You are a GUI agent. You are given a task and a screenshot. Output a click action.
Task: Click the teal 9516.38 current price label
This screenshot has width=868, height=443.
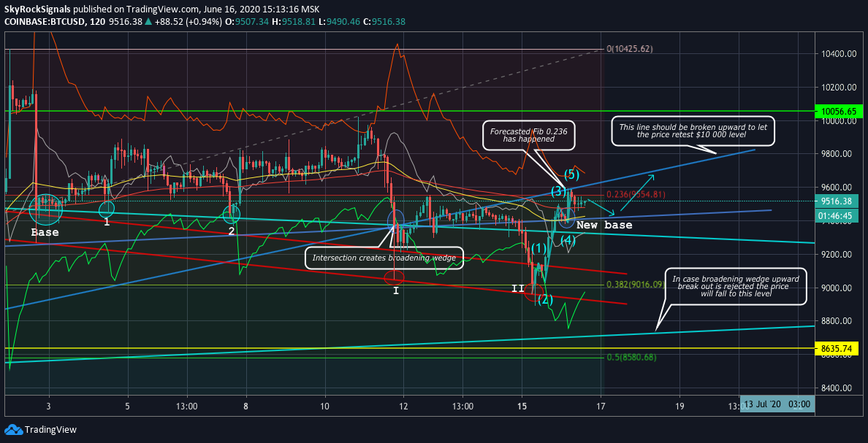pyautogui.click(x=837, y=201)
